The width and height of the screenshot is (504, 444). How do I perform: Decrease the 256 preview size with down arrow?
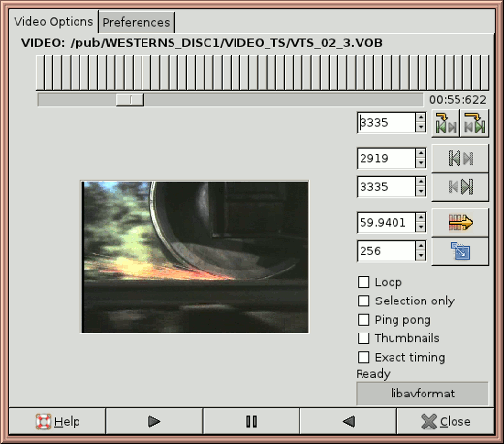421,256
